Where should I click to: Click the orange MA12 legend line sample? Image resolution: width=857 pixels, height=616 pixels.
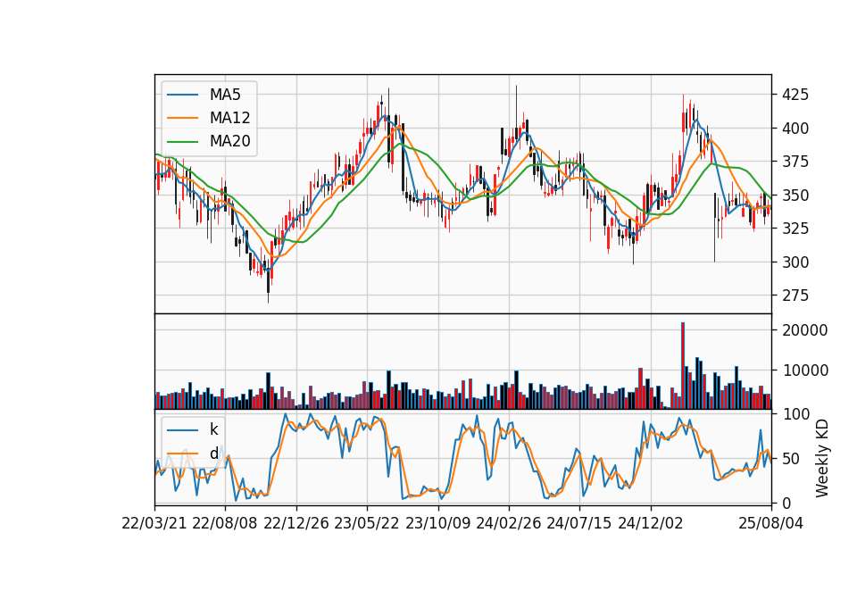tap(182, 118)
